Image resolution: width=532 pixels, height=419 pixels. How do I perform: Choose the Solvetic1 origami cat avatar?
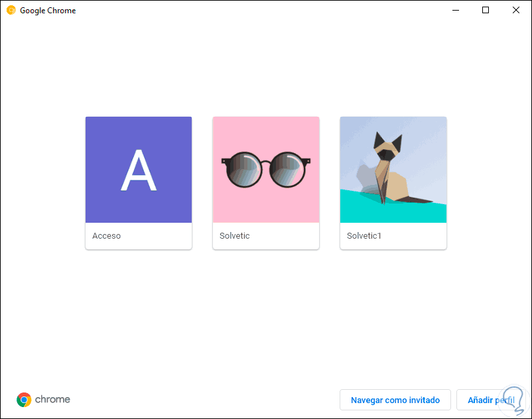coord(393,170)
